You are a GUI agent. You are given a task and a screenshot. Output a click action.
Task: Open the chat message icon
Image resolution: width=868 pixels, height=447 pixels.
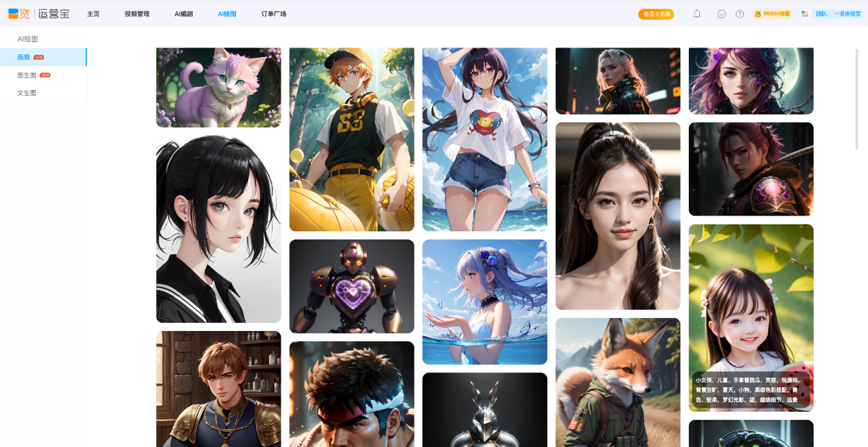(722, 14)
